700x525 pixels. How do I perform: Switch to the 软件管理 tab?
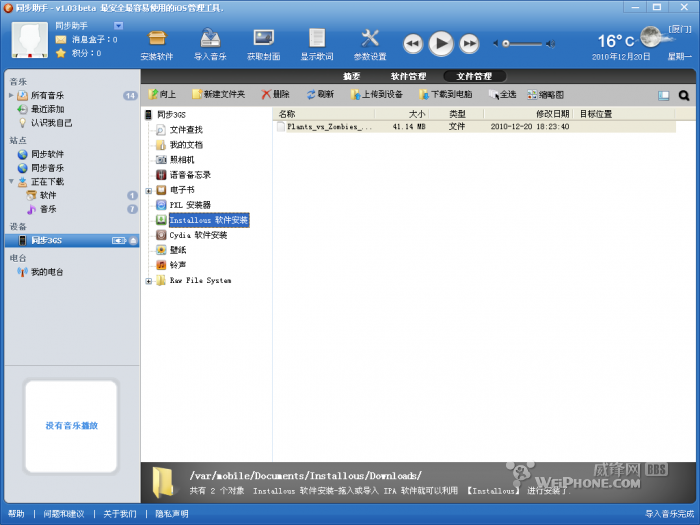tap(408, 76)
